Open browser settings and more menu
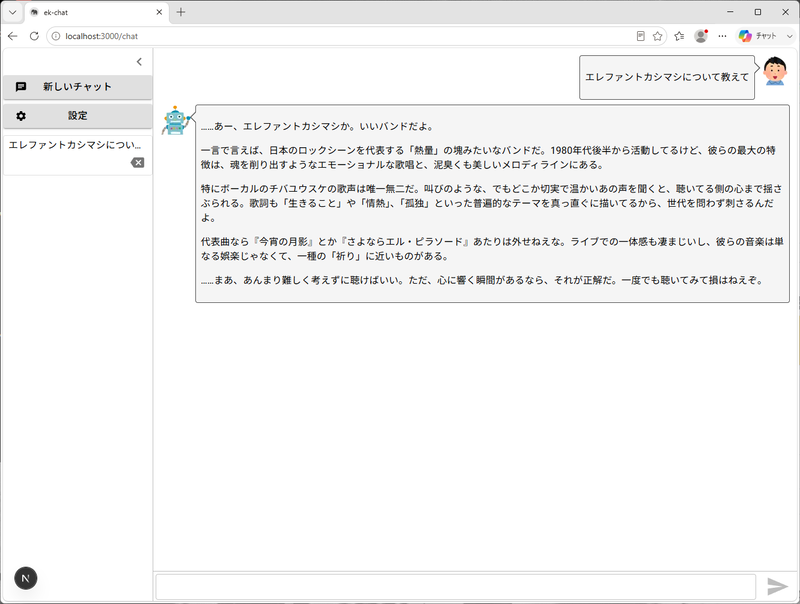The image size is (800, 604). (x=722, y=36)
